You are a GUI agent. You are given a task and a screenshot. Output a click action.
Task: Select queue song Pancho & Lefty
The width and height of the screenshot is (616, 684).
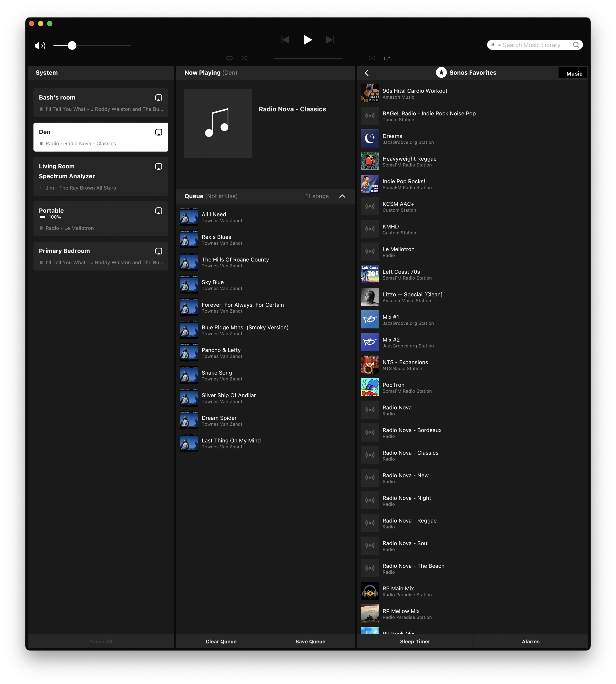click(x=266, y=353)
